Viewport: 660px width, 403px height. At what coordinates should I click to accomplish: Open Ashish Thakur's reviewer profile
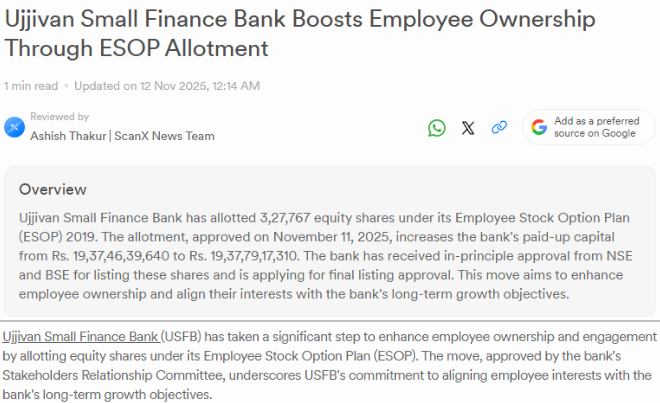point(69,136)
